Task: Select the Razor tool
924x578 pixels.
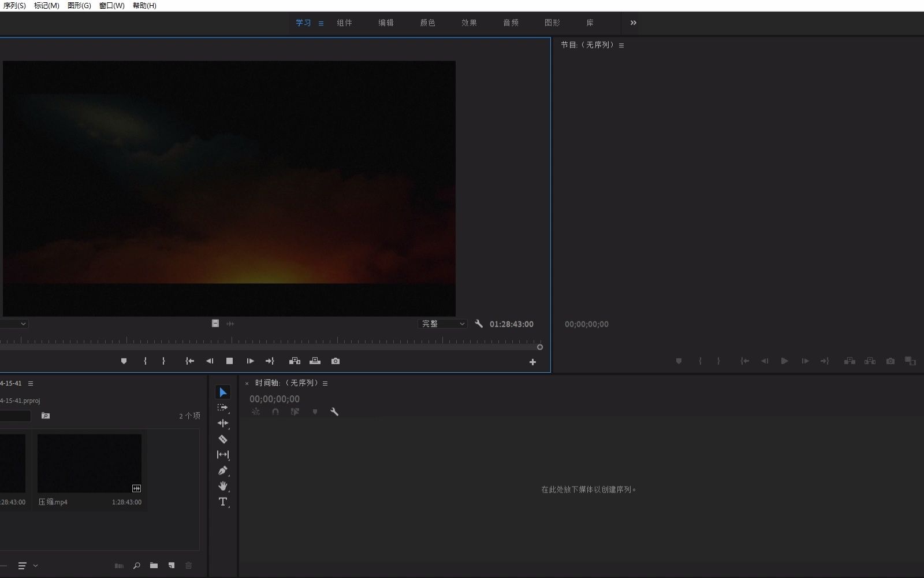Action: (223, 439)
